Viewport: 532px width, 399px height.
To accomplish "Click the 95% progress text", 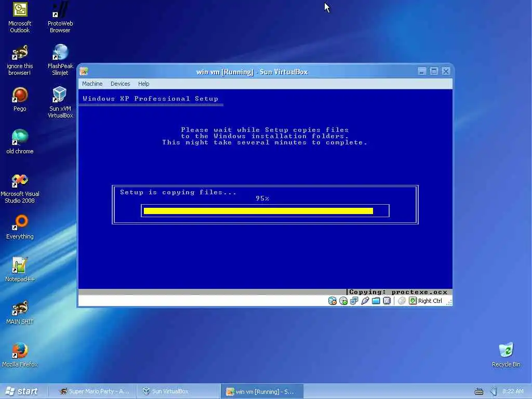I will tap(262, 198).
